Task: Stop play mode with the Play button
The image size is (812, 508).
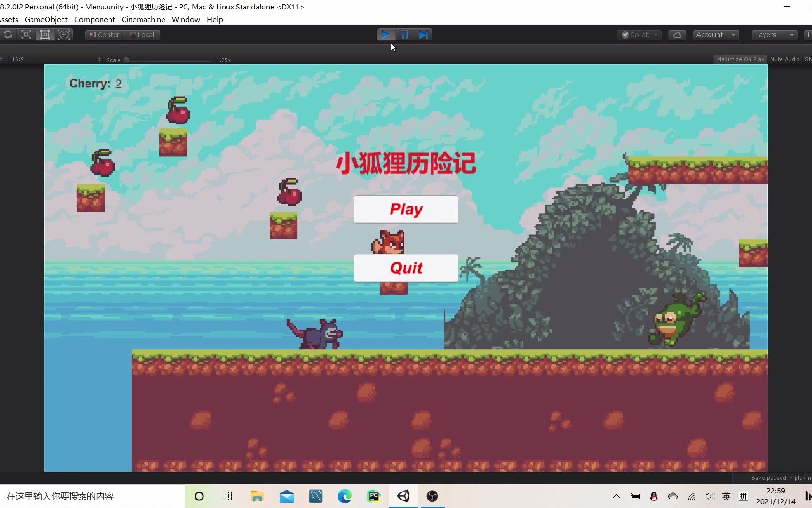Action: 385,34
